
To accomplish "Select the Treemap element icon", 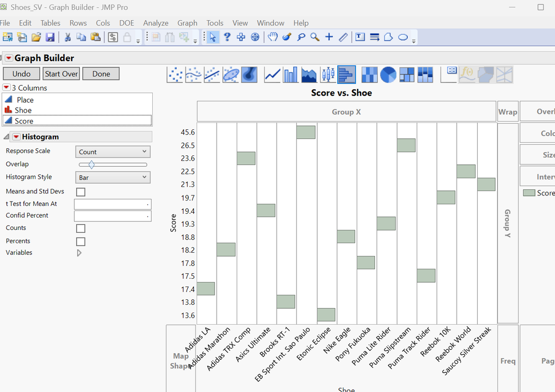I will pyautogui.click(x=407, y=74).
